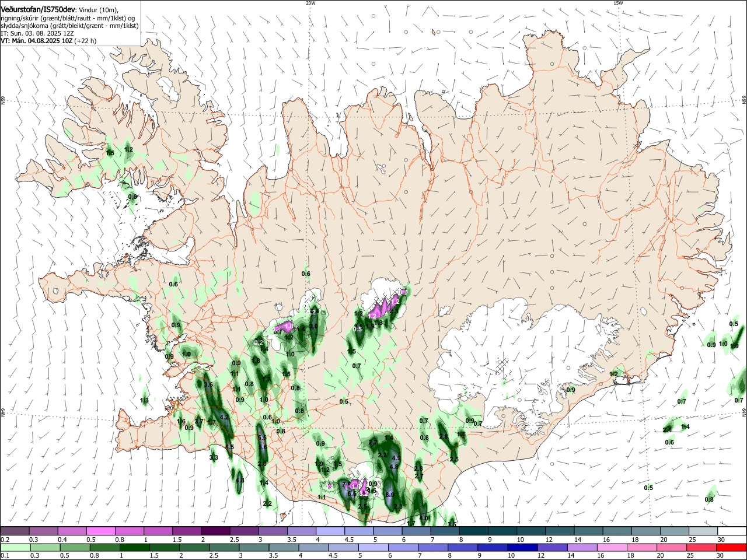Image resolution: width=747 pixels, height=560 pixels.
Task: Click the light lavender 4 swatch in upper legend row
Action: coord(329,531)
